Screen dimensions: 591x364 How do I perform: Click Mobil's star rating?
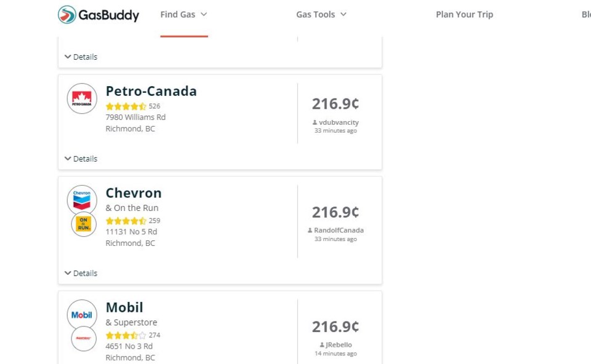126,335
